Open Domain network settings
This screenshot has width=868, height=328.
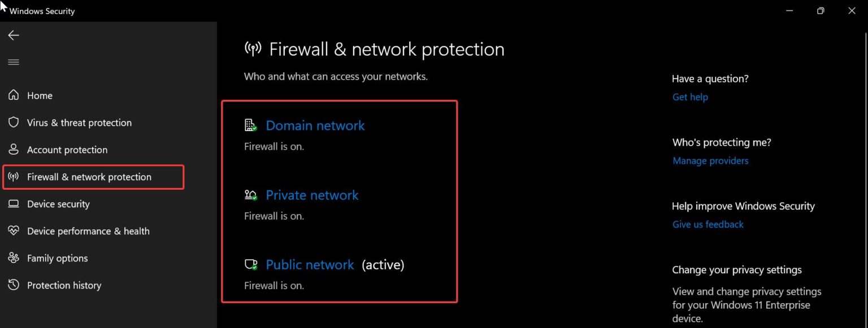(315, 125)
